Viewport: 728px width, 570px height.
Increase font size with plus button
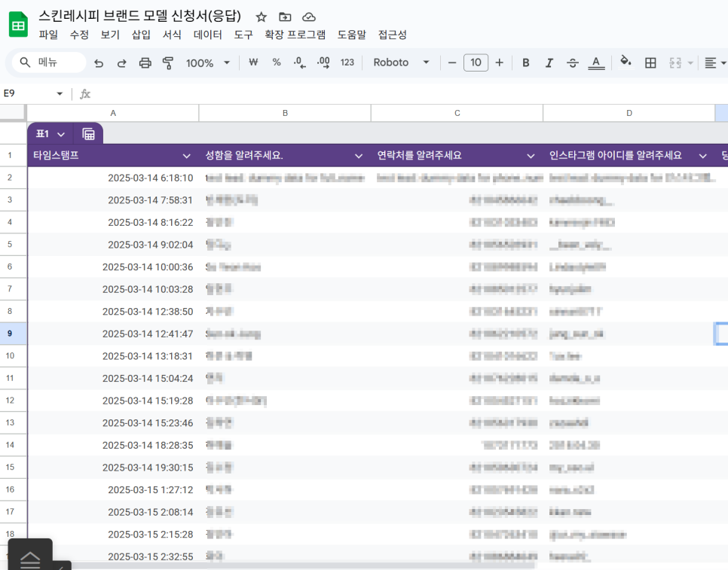coord(500,62)
